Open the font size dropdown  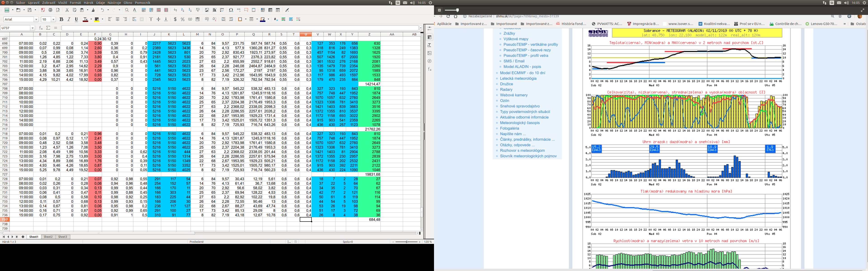pos(53,19)
